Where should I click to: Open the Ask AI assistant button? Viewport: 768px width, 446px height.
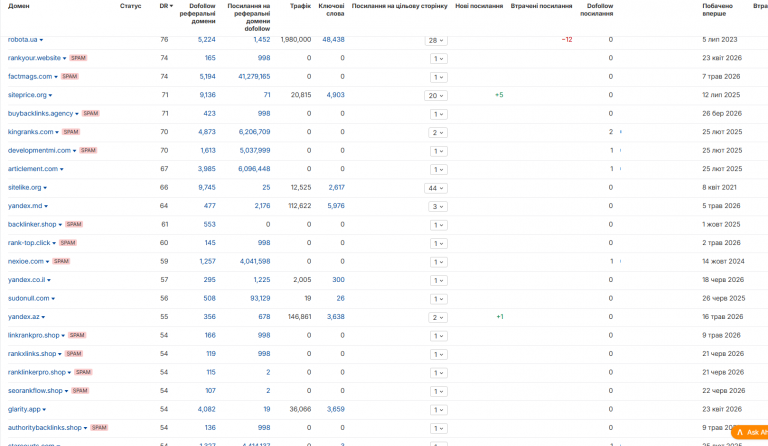click(x=750, y=433)
